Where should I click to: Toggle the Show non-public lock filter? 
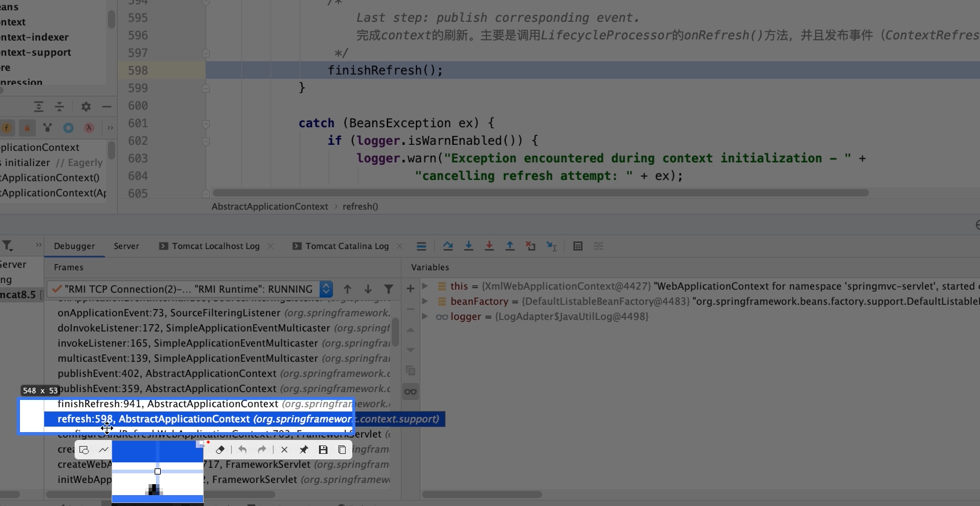[x=27, y=128]
